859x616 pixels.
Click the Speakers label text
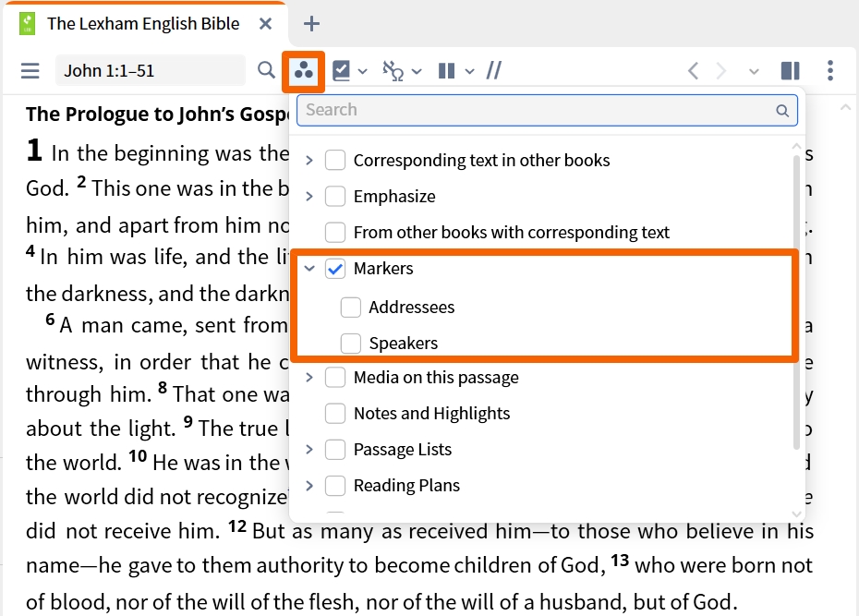point(404,344)
